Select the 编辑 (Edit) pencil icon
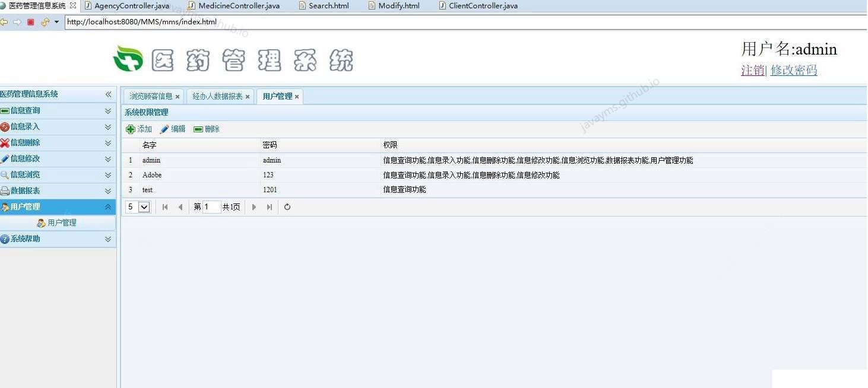The image size is (868, 388). pyautogui.click(x=164, y=129)
